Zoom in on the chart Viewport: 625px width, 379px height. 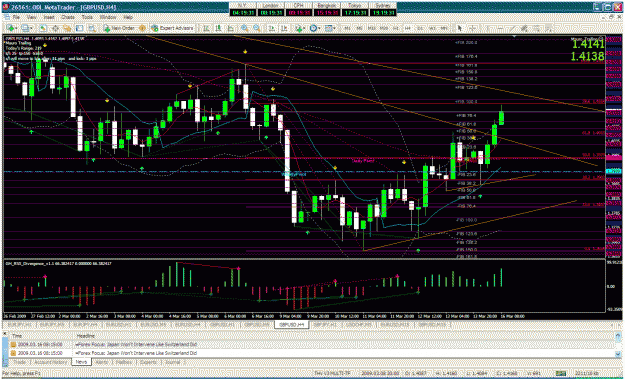point(244,28)
